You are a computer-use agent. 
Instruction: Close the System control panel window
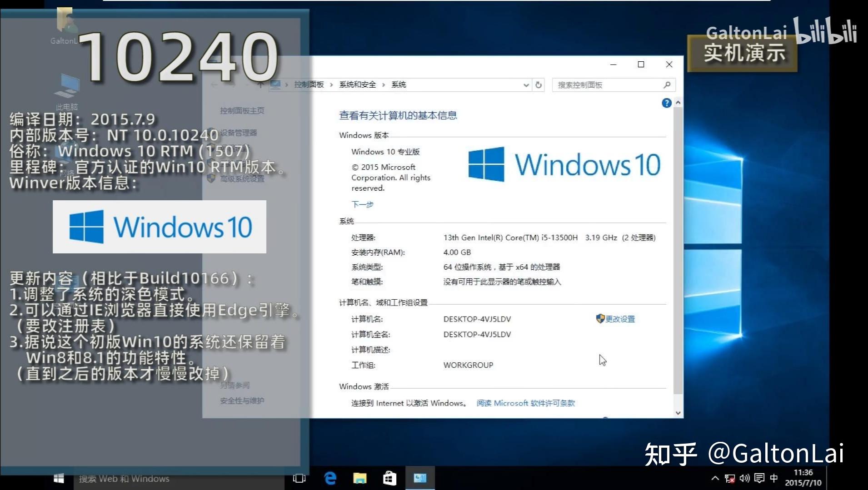click(x=669, y=64)
